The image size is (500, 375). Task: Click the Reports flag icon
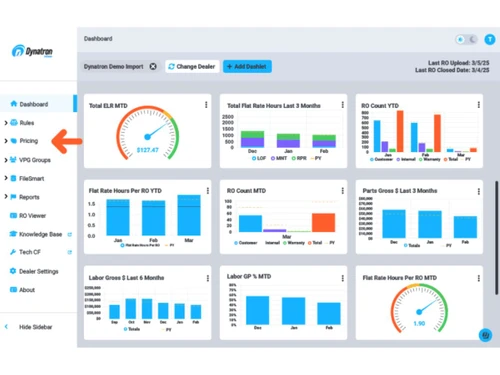[13, 197]
